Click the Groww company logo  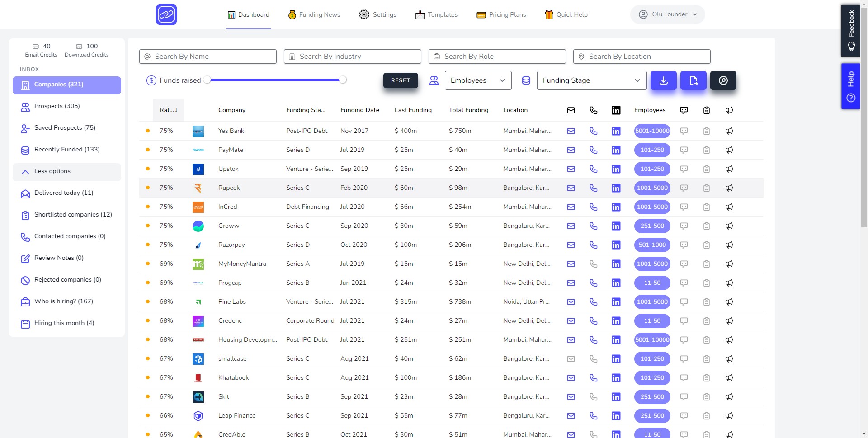(x=198, y=226)
